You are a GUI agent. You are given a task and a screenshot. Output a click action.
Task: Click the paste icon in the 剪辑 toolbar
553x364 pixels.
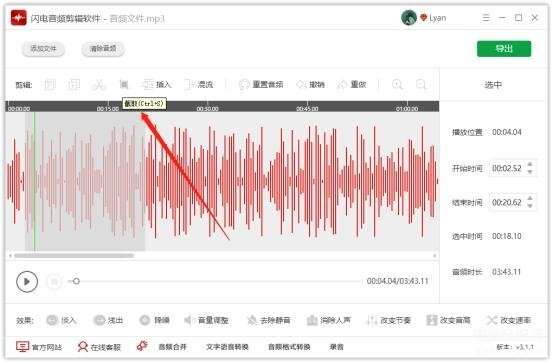[74, 85]
